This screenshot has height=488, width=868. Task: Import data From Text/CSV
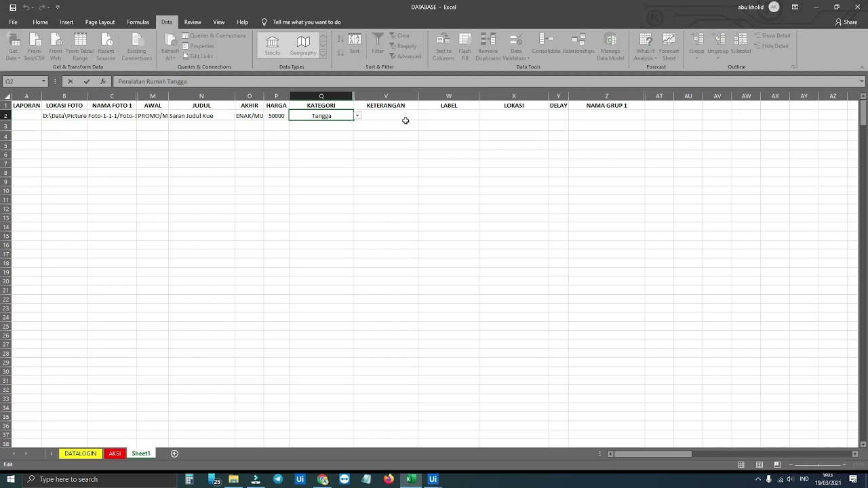pos(34,47)
